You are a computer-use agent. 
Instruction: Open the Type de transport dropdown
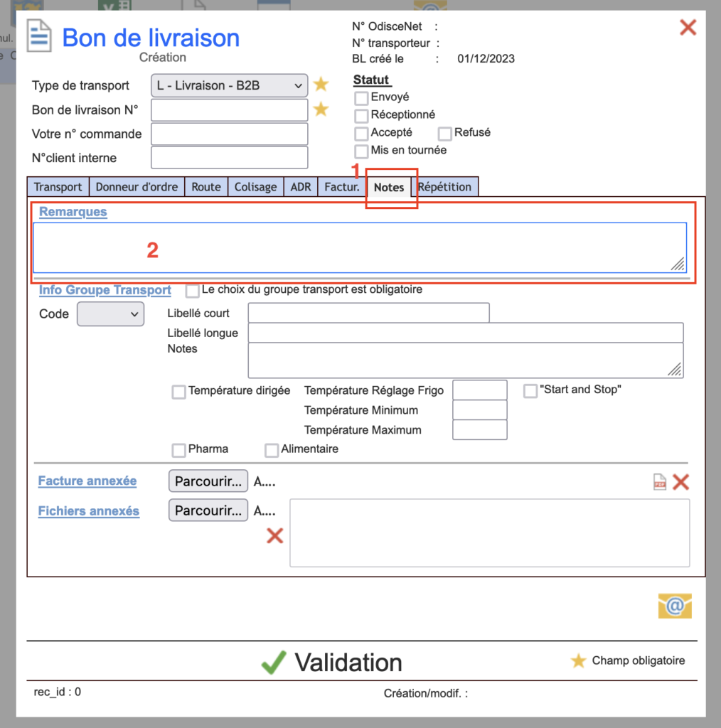click(230, 85)
